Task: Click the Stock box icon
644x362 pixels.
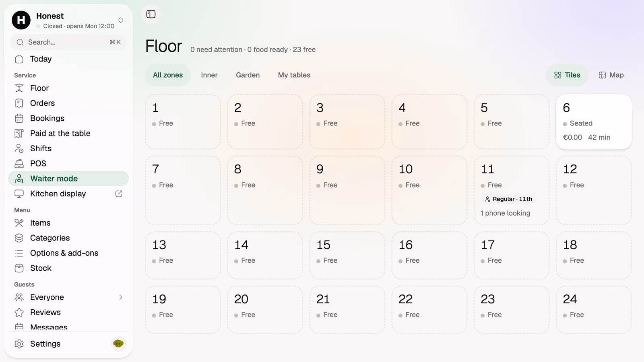Action: [19, 268]
